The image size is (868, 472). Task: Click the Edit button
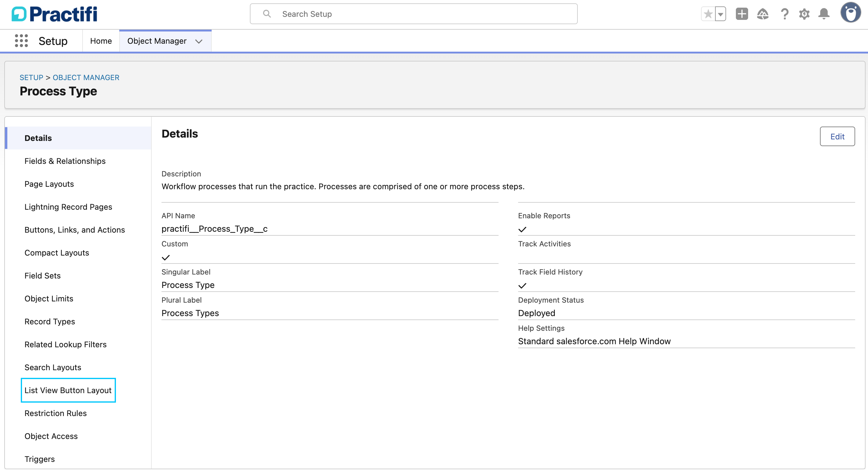click(837, 136)
